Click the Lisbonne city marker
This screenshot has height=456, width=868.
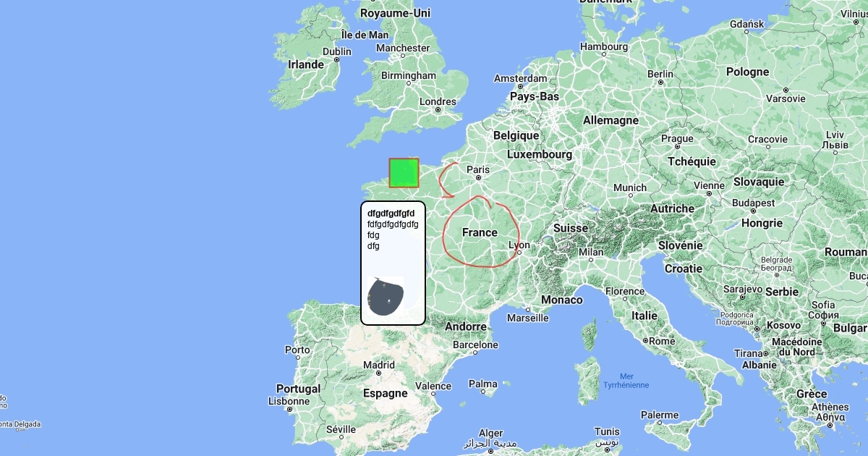pyautogui.click(x=289, y=409)
